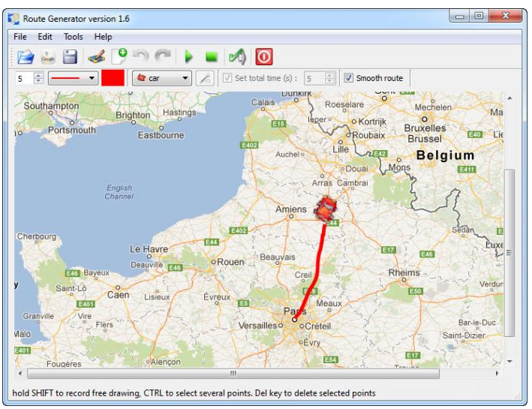Click the 'Beauvais' city label

coord(278,257)
